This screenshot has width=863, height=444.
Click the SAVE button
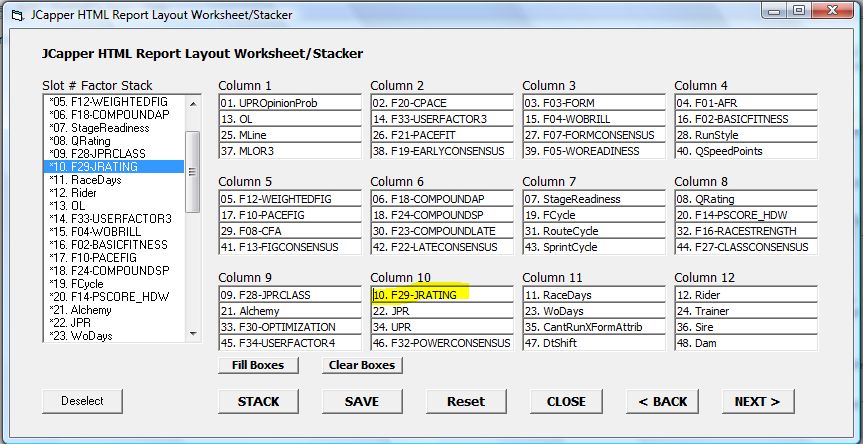pos(362,402)
